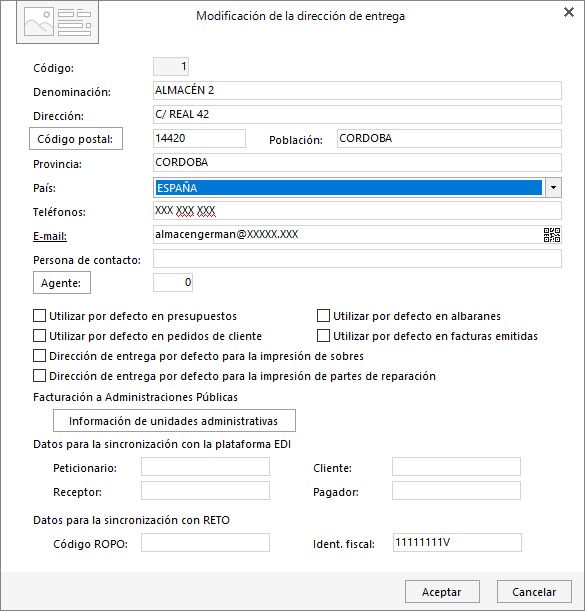The image size is (585, 611).
Task: Click the Ident. fiscal field 11111111V
Action: coord(457,542)
